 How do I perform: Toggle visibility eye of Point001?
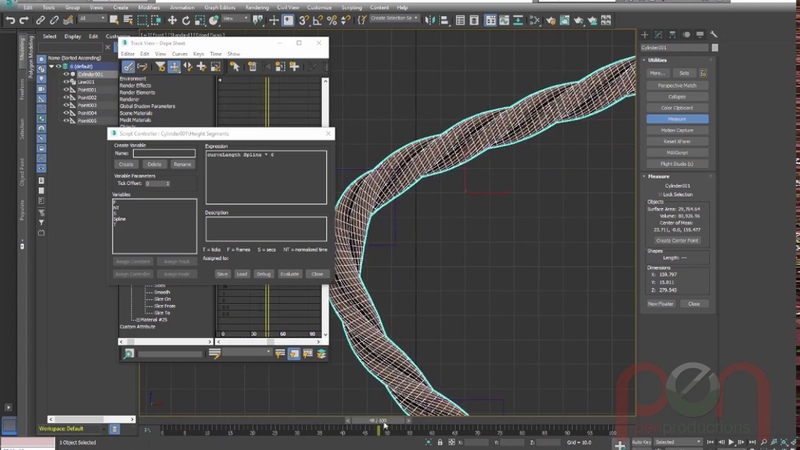click(66, 90)
